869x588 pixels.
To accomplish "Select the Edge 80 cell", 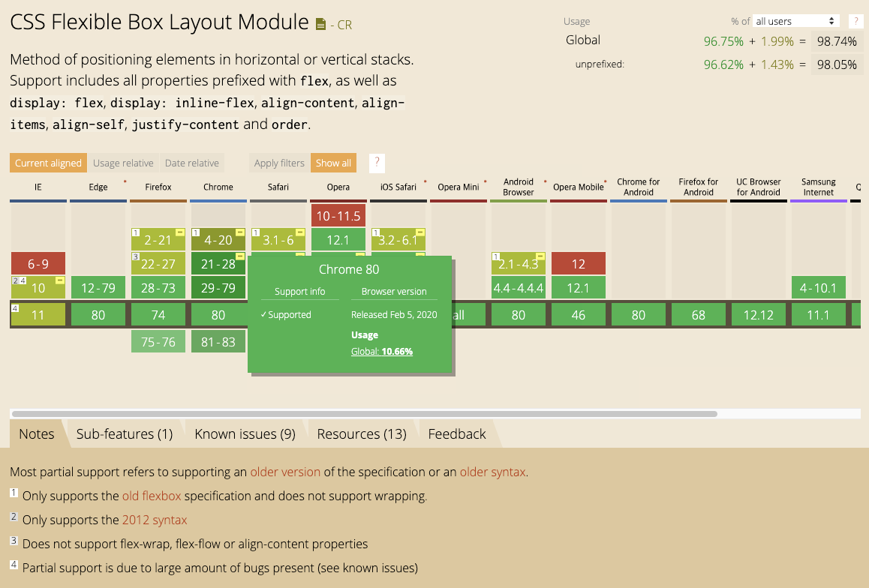I will 98,314.
